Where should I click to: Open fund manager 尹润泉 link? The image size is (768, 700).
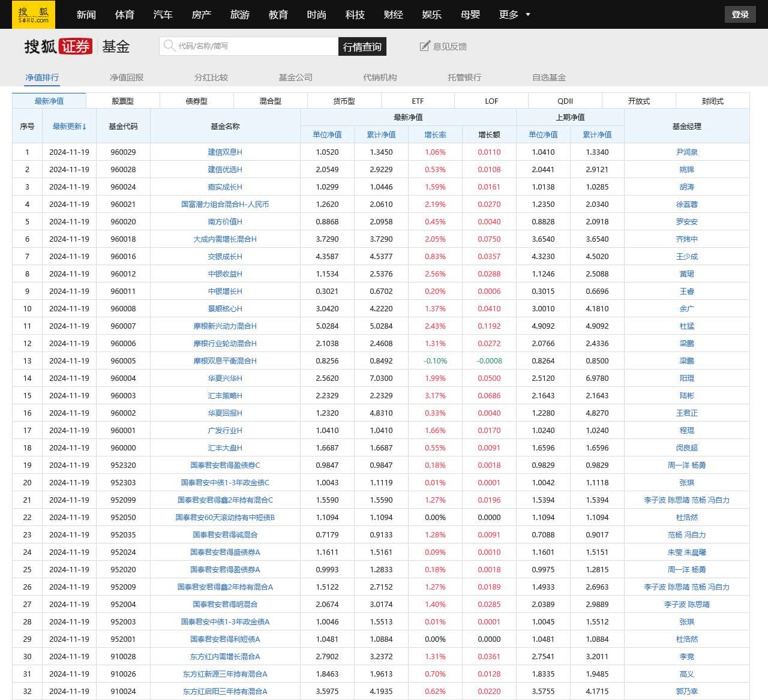coord(686,152)
